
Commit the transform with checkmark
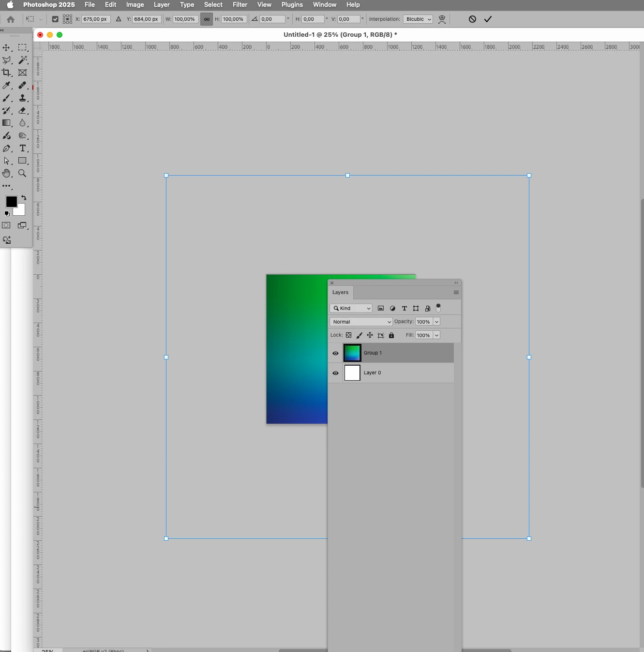click(488, 19)
